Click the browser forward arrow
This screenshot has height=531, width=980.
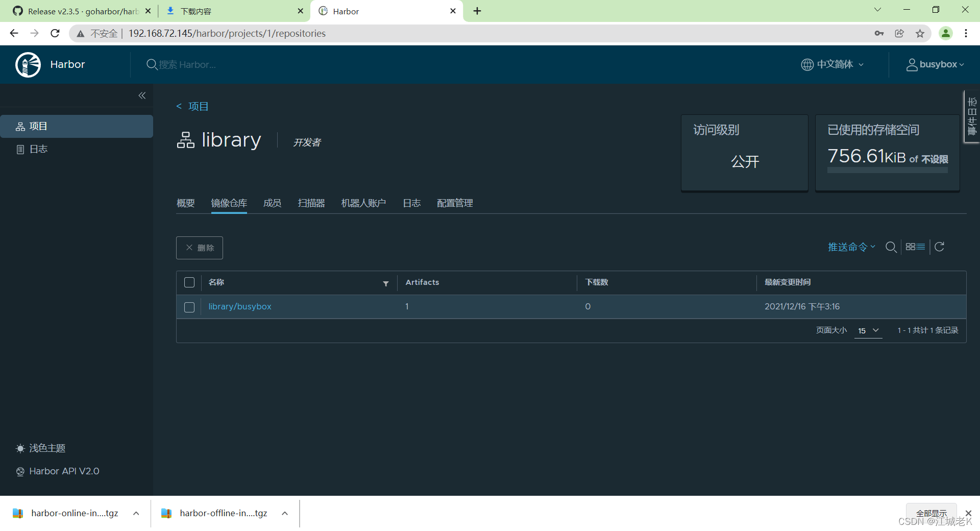(x=34, y=33)
